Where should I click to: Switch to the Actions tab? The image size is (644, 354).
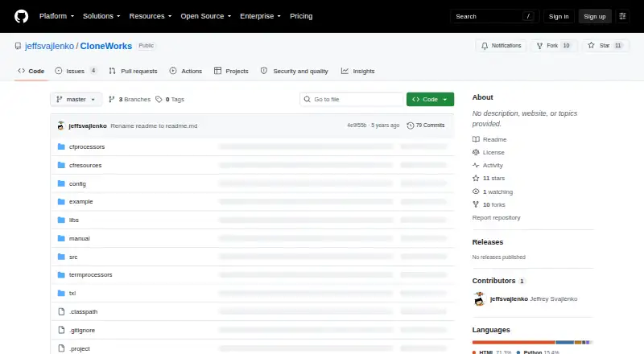tap(186, 71)
